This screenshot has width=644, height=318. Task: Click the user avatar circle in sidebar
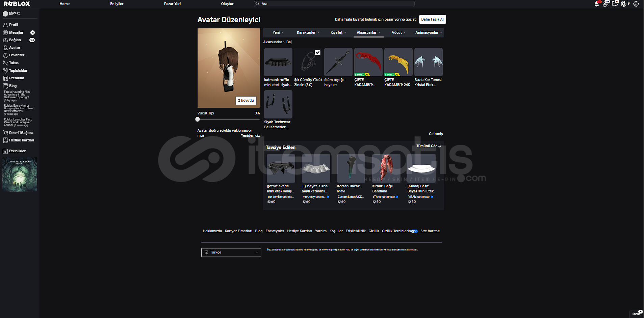[x=5, y=14]
